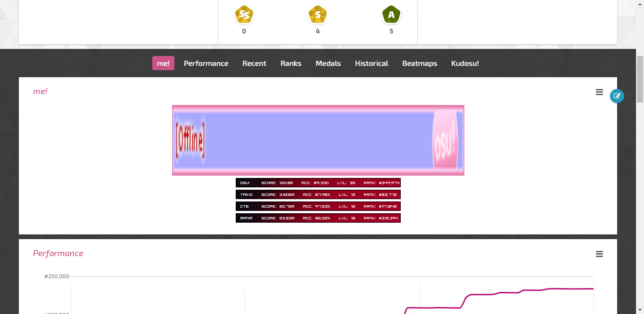
Task: Click the page vertical scrollbar thumb
Action: point(640,79)
